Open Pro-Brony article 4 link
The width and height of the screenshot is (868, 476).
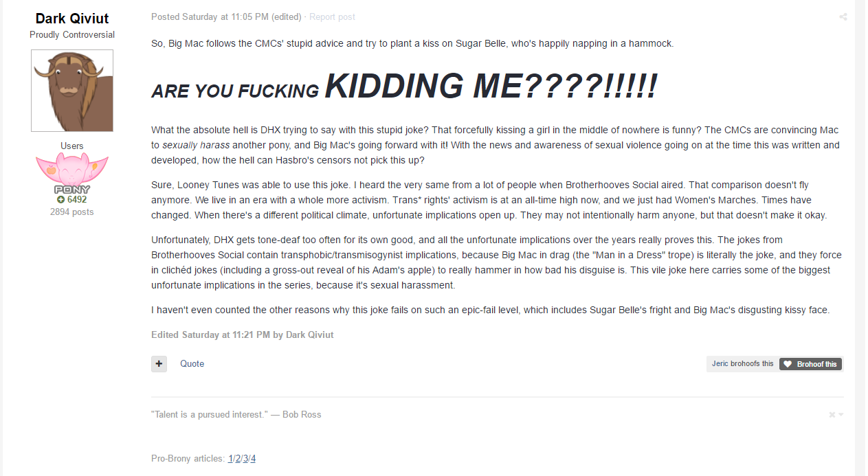tap(253, 458)
